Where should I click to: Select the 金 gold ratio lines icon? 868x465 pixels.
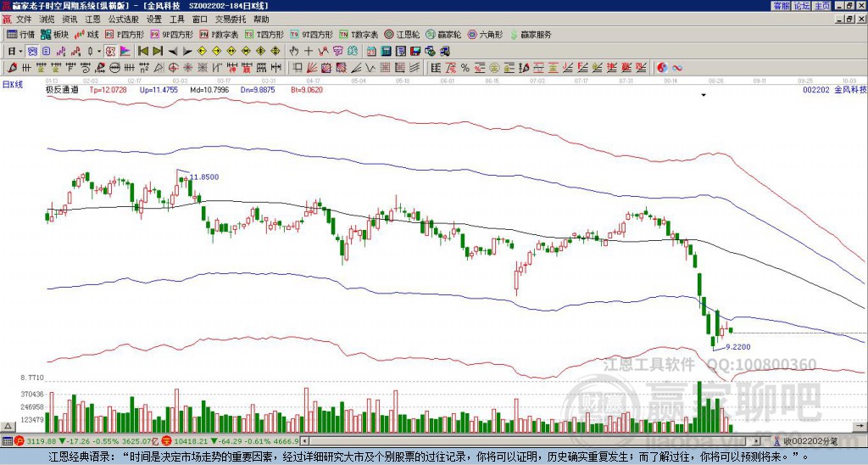(509, 68)
